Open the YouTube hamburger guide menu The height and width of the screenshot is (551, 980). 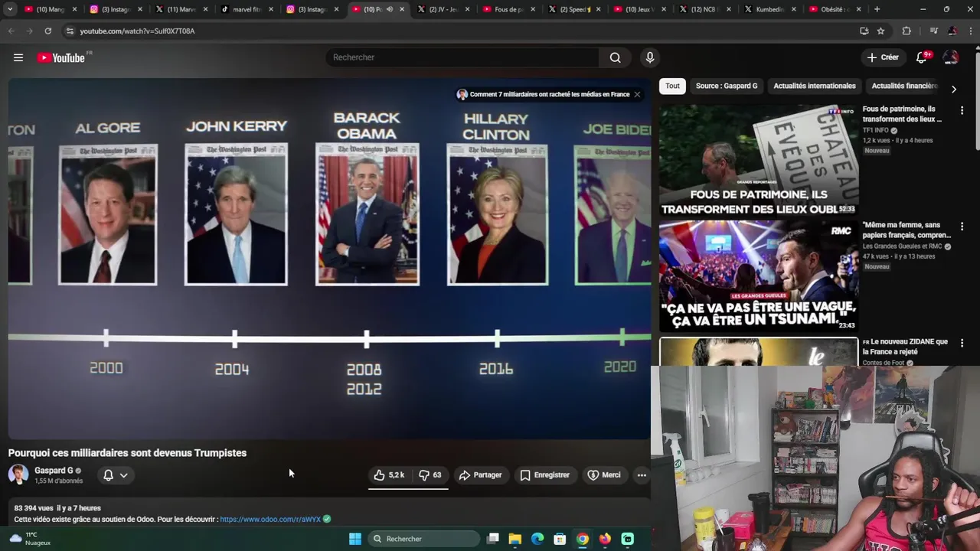18,57
